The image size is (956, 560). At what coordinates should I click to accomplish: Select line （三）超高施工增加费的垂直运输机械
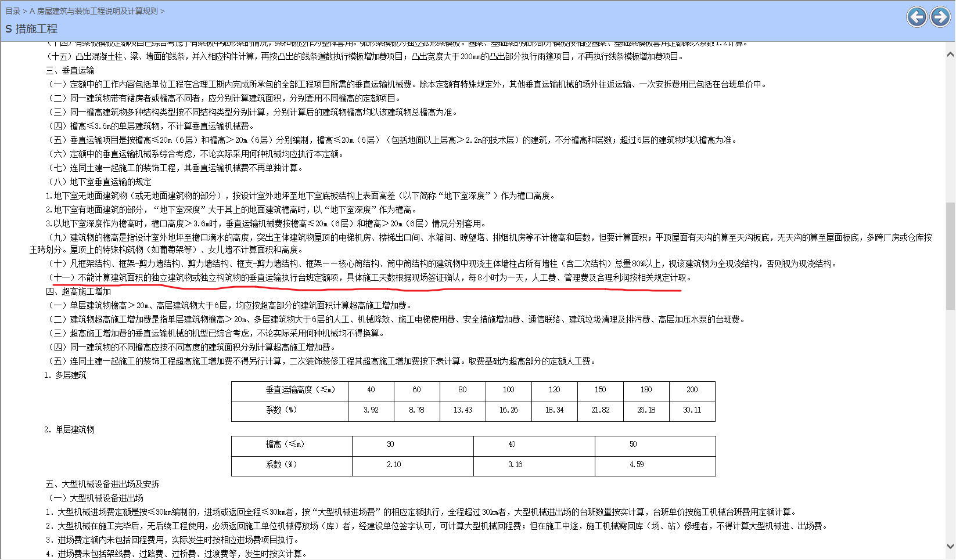(x=216, y=333)
